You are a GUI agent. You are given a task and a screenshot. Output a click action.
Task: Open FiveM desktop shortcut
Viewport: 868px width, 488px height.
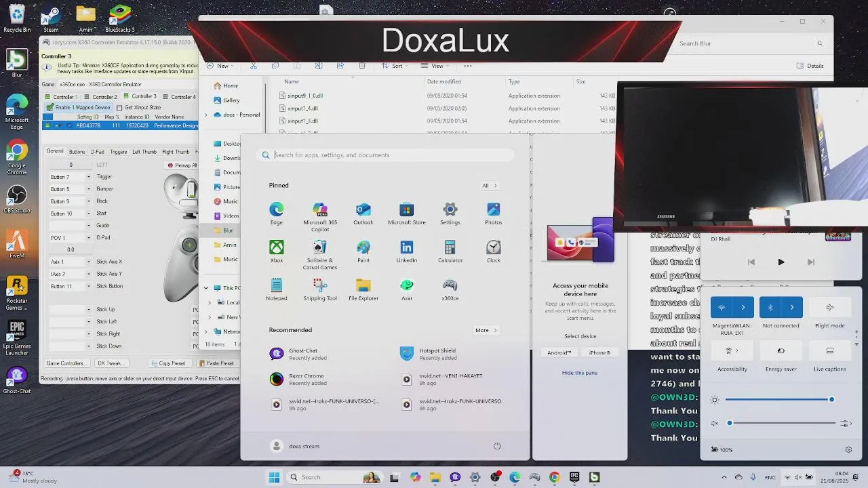[x=17, y=244]
